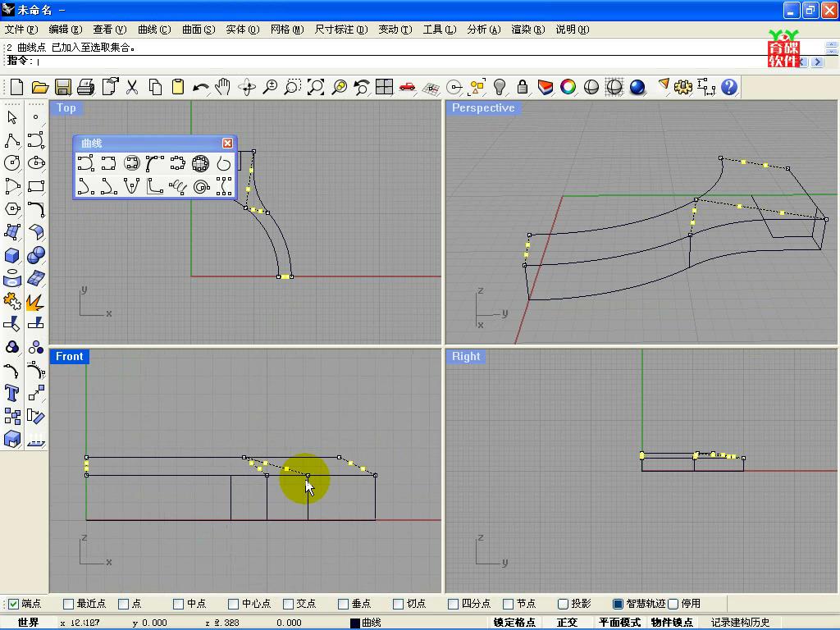Click the 世界 coordinate system label

pos(28,622)
